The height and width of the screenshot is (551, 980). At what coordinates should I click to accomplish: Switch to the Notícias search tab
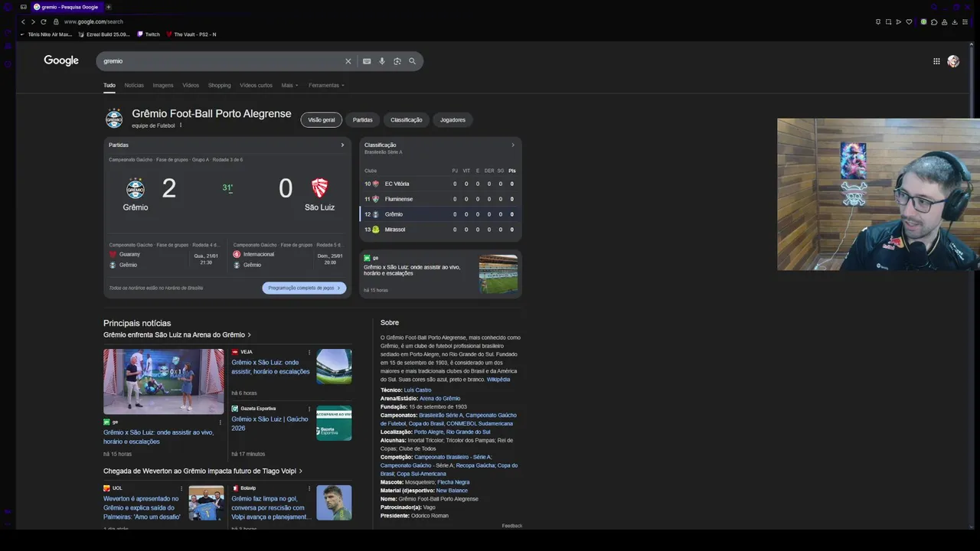(x=134, y=86)
